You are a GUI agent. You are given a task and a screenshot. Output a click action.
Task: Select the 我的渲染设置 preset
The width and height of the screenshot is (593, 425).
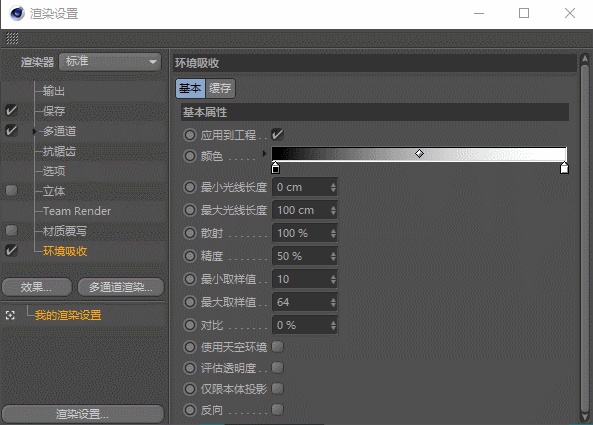(x=68, y=315)
